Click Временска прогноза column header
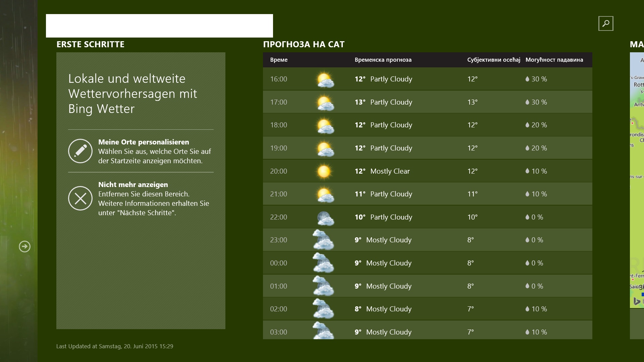 pos(383,60)
